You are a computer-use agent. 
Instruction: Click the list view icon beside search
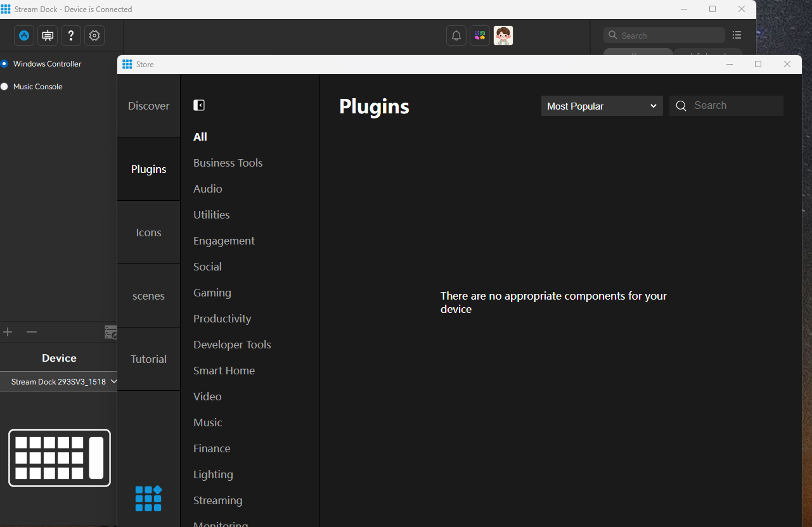(737, 35)
